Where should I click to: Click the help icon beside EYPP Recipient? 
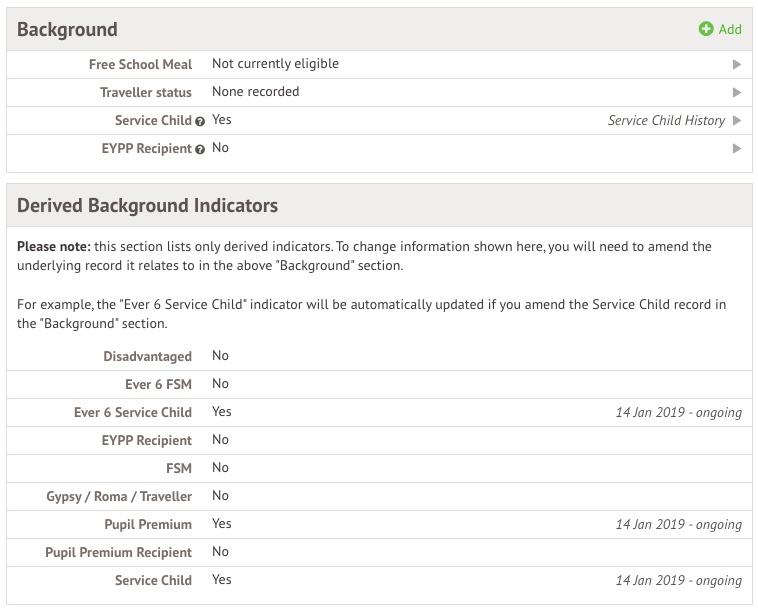coord(200,149)
